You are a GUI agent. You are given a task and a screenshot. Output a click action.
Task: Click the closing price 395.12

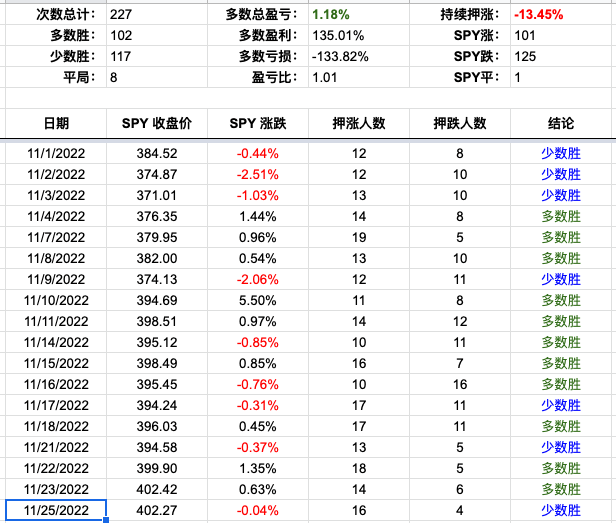[x=157, y=343]
